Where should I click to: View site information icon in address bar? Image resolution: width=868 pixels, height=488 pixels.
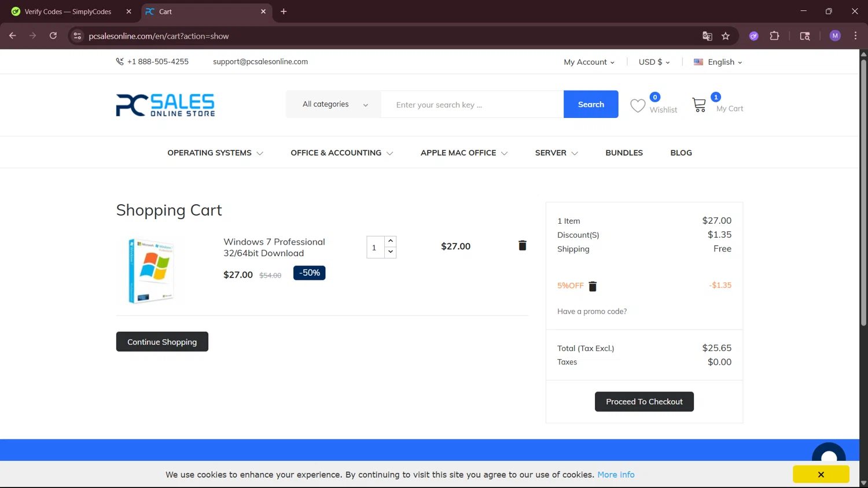click(78, 36)
